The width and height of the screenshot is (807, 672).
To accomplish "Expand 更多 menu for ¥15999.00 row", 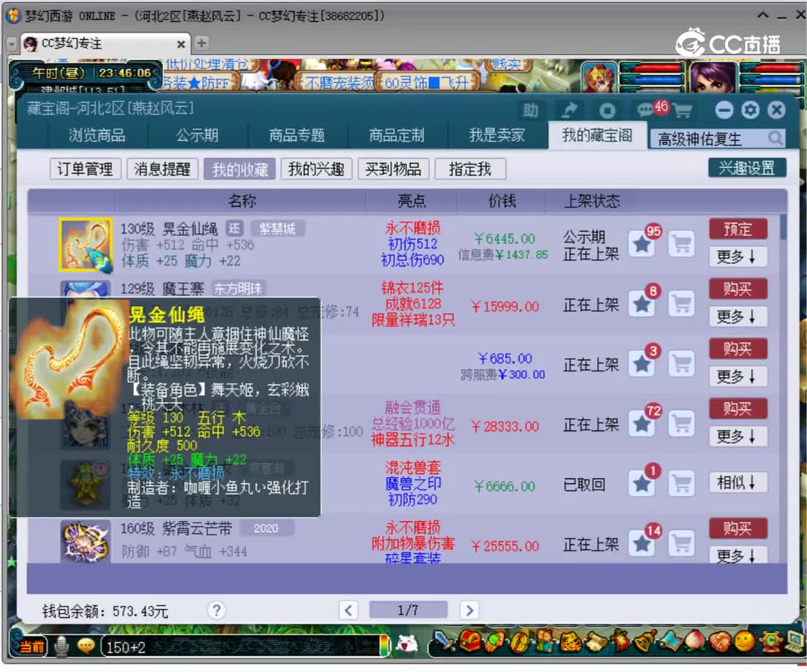I will point(738,316).
